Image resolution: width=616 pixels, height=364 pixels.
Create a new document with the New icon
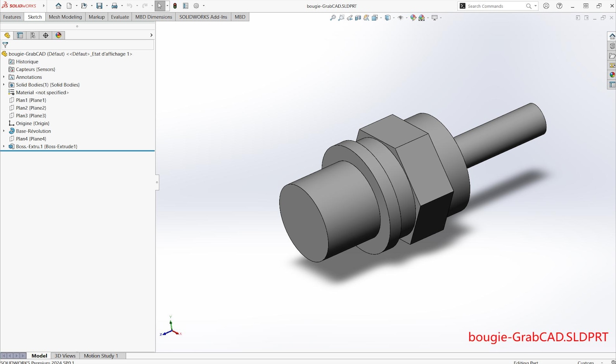69,6
